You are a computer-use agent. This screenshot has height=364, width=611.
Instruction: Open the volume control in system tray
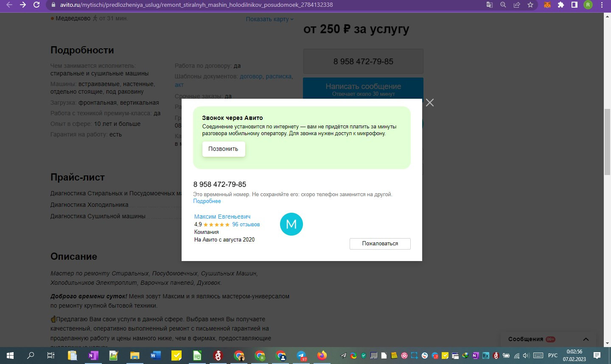[x=527, y=356]
